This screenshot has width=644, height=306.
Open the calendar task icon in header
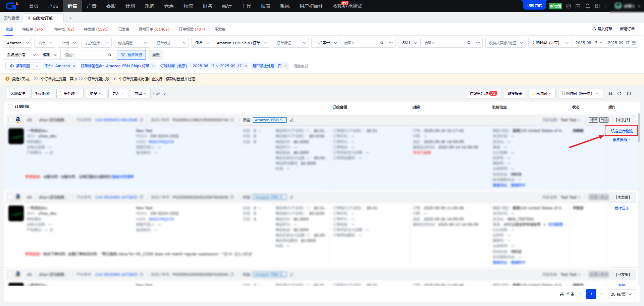click(578, 6)
